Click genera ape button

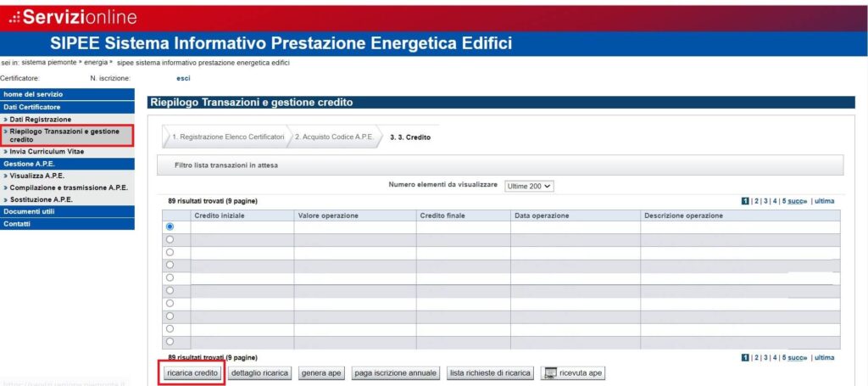[321, 373]
